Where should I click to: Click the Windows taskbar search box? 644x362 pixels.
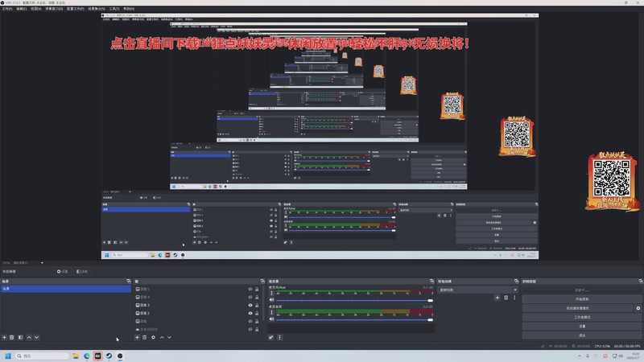point(43,356)
